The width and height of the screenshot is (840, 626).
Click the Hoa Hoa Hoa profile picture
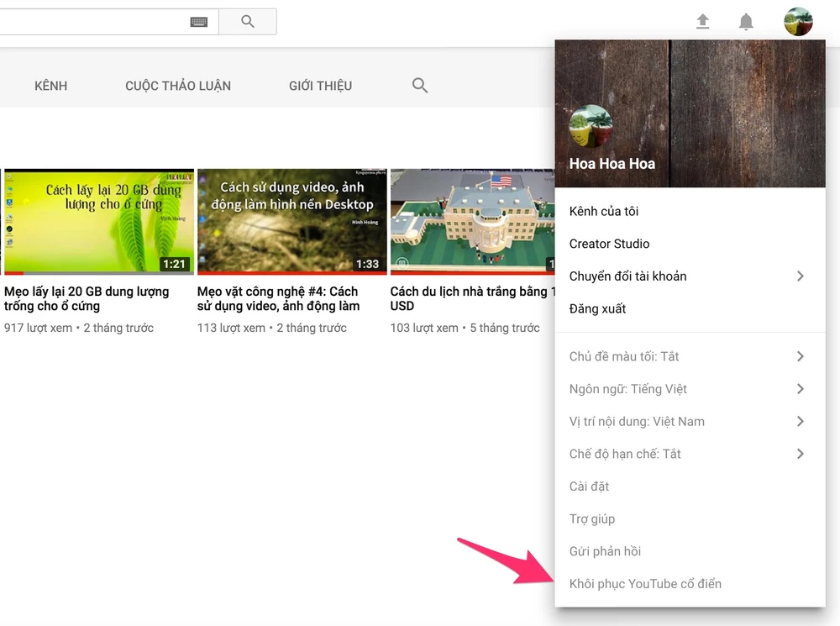click(x=591, y=127)
